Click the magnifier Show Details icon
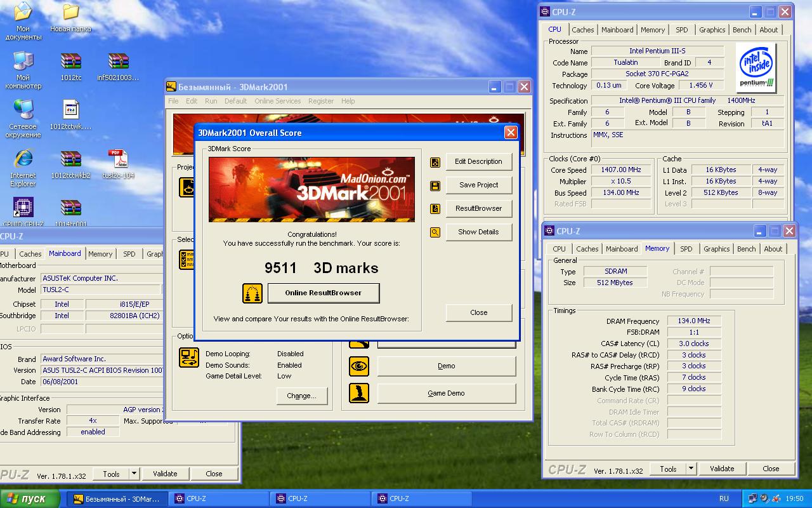 pos(435,232)
